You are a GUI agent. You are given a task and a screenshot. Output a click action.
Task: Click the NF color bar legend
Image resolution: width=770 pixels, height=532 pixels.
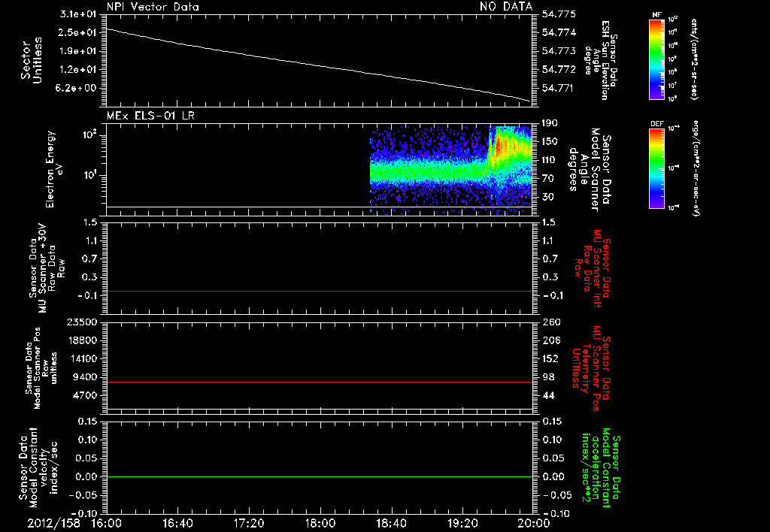coord(656,59)
